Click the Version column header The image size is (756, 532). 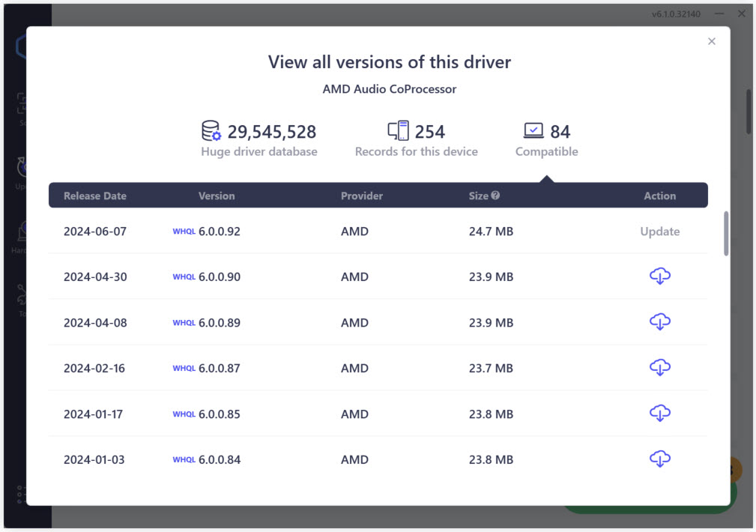(217, 196)
